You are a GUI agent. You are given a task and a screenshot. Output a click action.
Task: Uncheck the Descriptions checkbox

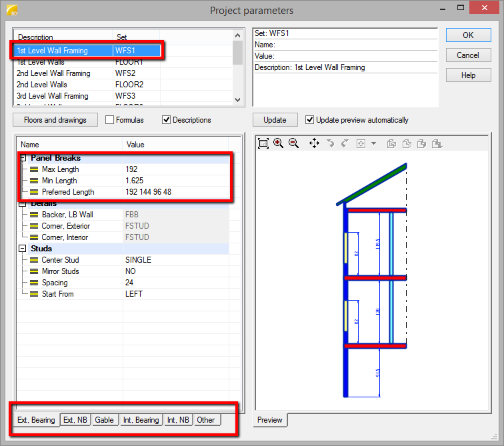click(x=167, y=120)
